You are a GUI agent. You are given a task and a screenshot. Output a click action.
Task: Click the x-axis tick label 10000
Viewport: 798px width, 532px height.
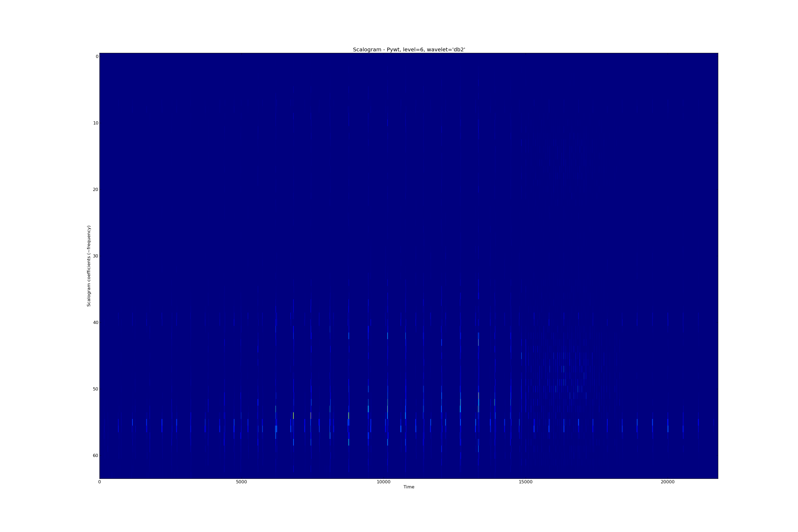click(383, 482)
